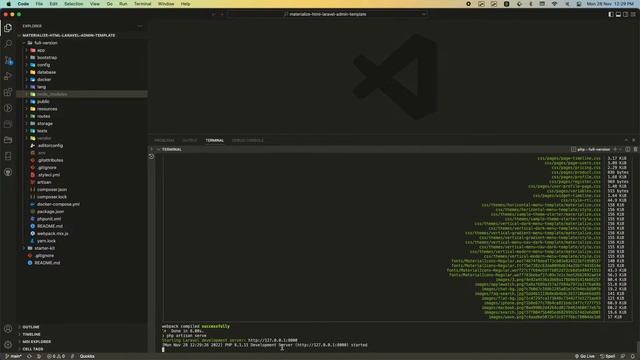Viewport: 640px width, 360px height.
Task: Open the Apple menu
Action: pos(9,4)
